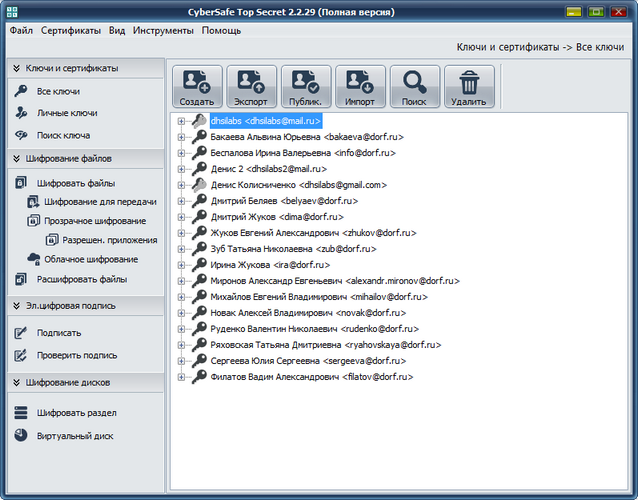The height and width of the screenshot is (500, 638).
Task: Select Миронов Александр Евгеньевич key row
Action: pos(335,281)
